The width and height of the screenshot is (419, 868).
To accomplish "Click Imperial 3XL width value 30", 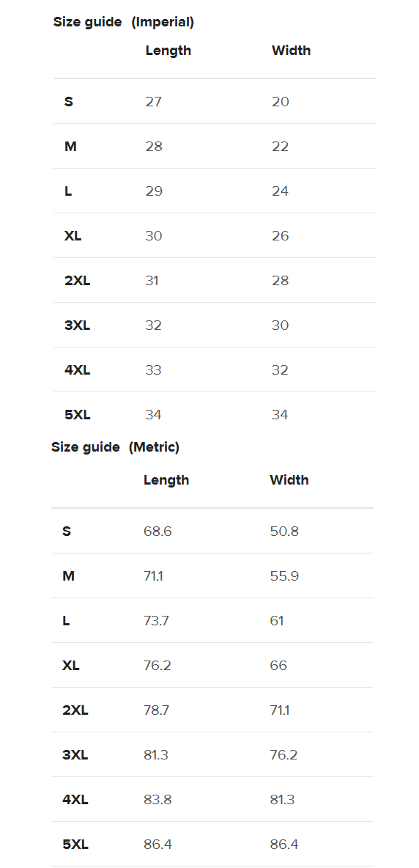I will click(281, 325).
